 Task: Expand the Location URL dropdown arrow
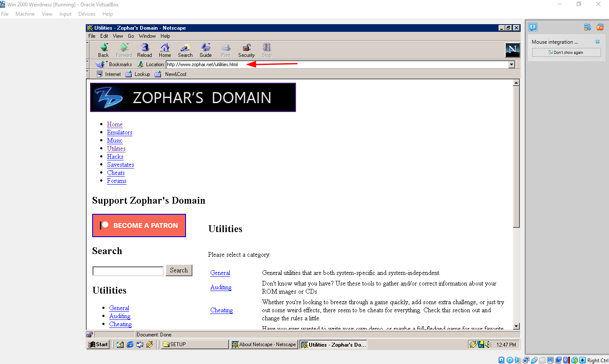[512, 64]
